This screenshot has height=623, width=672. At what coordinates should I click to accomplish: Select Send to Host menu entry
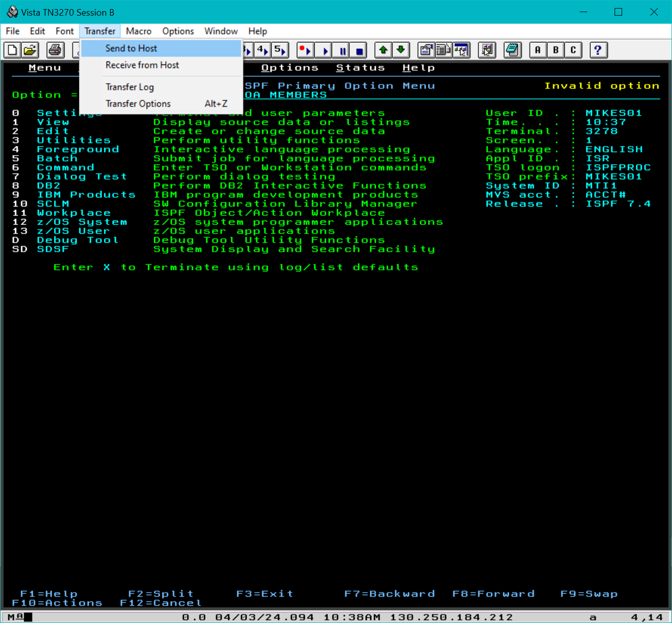click(131, 48)
